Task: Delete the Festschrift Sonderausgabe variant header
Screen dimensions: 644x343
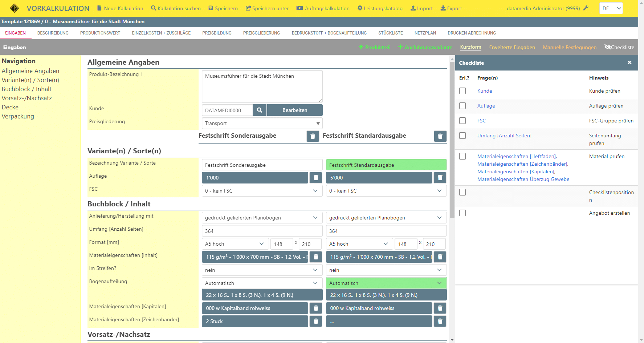Action: (x=313, y=136)
